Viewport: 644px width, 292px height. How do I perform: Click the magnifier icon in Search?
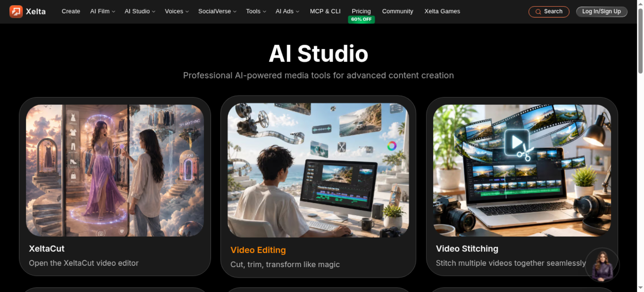pyautogui.click(x=538, y=12)
